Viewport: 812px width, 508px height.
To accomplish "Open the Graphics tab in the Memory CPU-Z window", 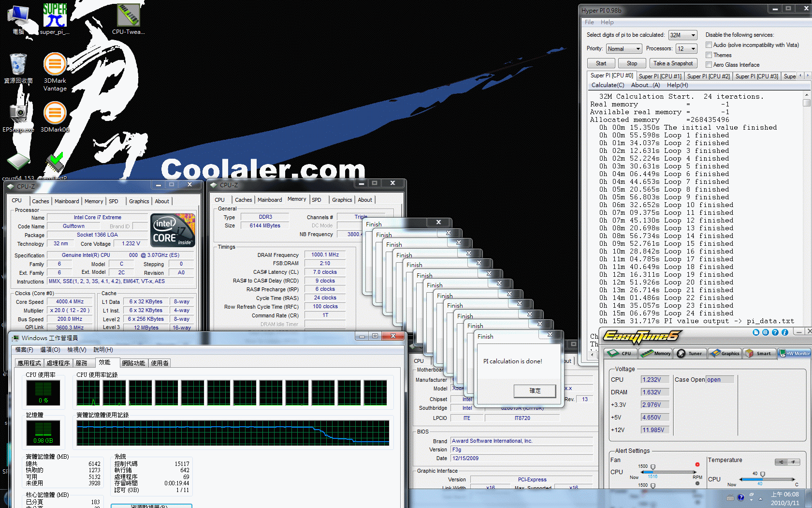I will click(x=342, y=200).
